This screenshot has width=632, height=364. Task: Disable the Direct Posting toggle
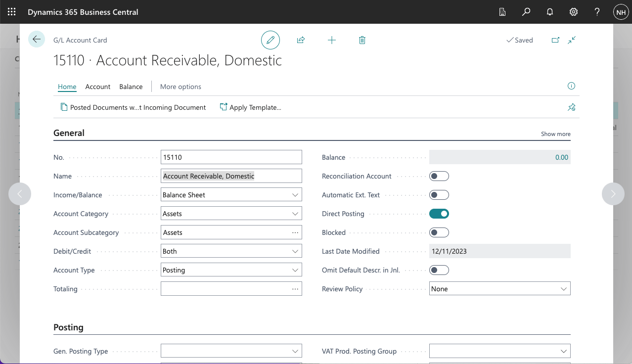pyautogui.click(x=439, y=214)
